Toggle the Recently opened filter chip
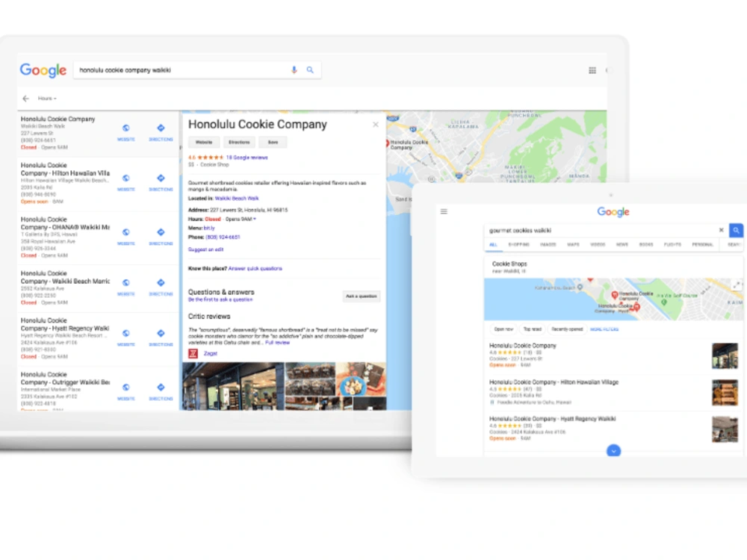747x560 pixels. [x=567, y=329]
